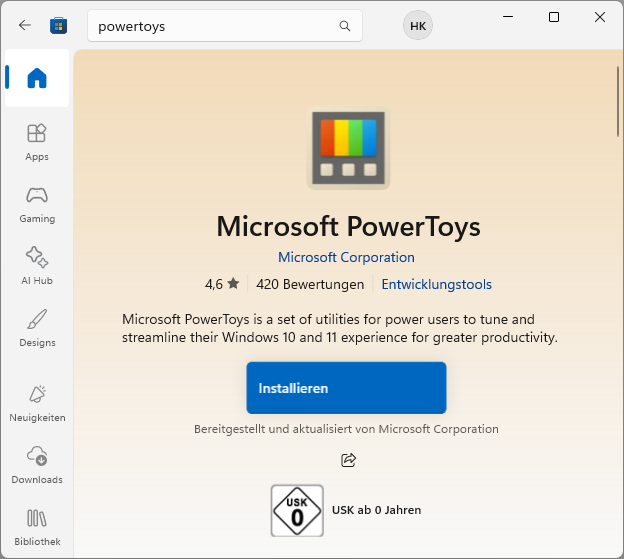
Task: Click the Installieren button
Action: pos(346,388)
